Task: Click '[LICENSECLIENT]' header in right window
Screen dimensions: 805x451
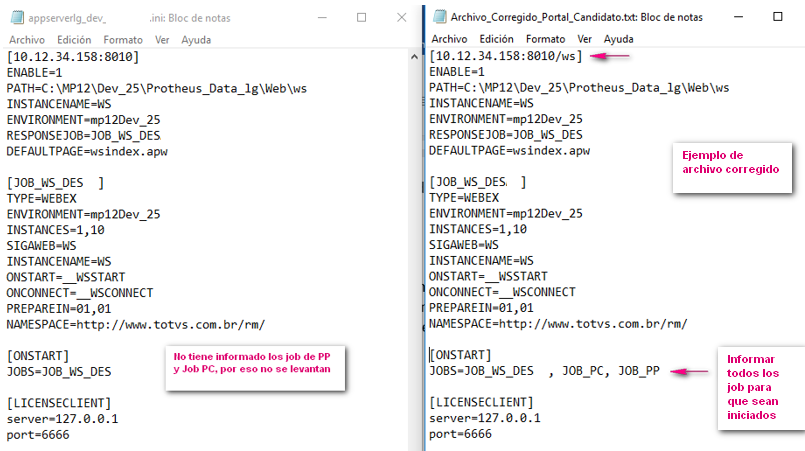Action: click(x=481, y=402)
